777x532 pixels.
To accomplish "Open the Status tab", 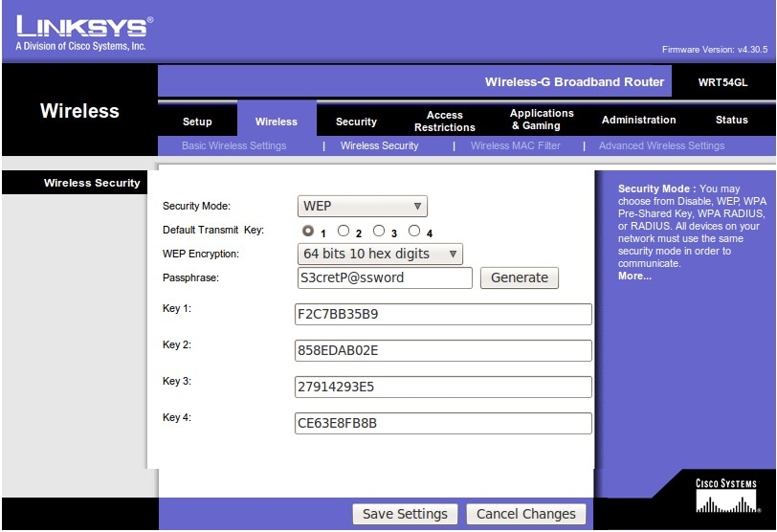I will coord(731,120).
